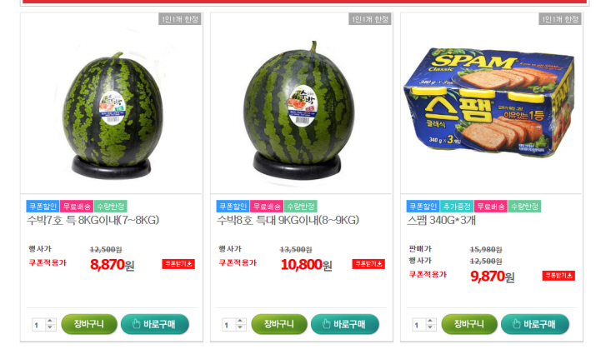
Task: Increase quantity for 스팸 product
Action: [430, 322]
